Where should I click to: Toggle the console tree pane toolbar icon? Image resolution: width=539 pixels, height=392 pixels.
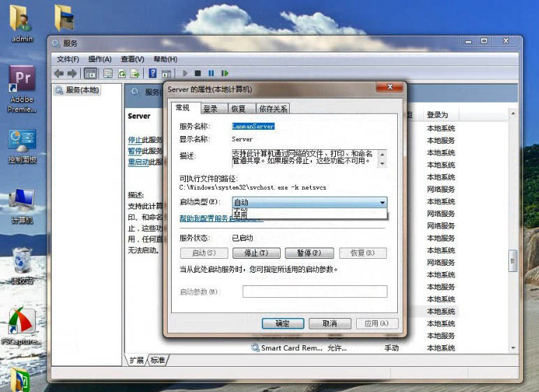coord(91,73)
